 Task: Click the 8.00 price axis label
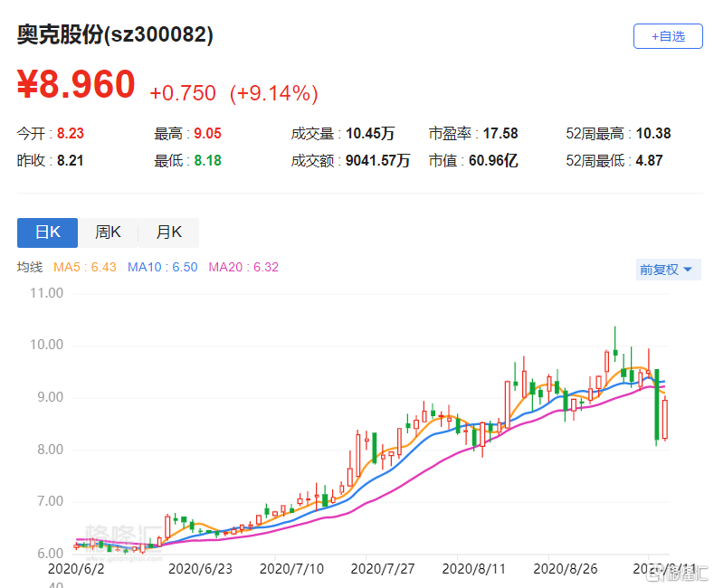[x=50, y=450]
